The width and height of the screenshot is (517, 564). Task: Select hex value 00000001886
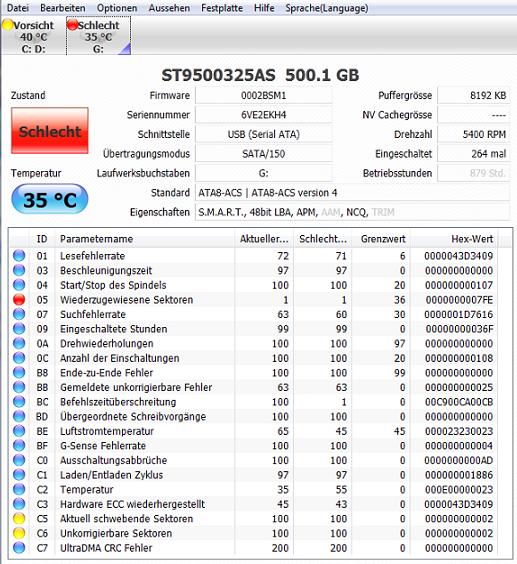[x=459, y=475]
